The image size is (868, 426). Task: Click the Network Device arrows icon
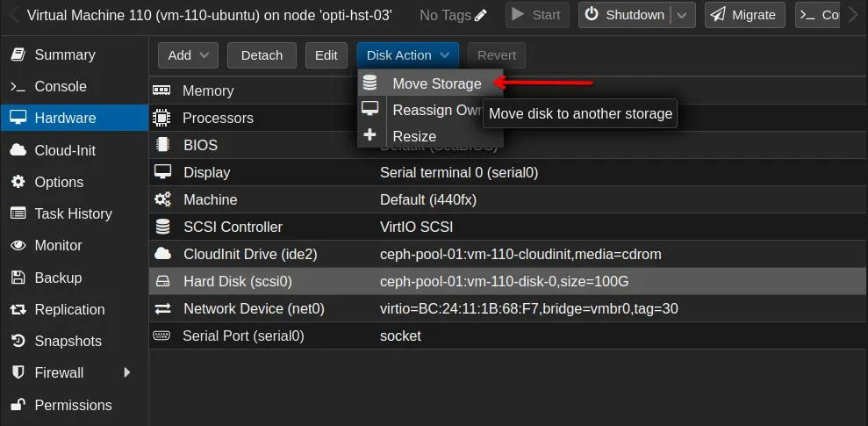(x=162, y=308)
